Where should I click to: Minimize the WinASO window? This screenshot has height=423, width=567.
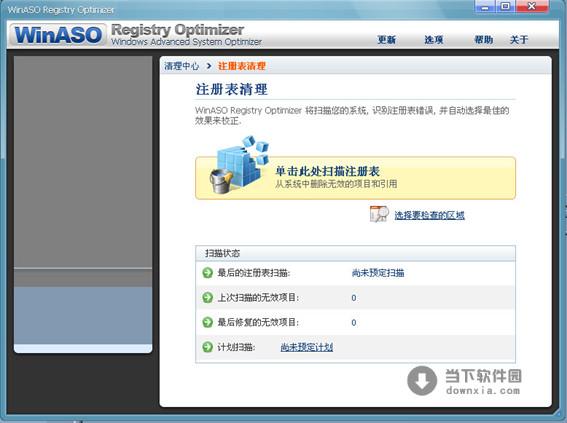(x=486, y=7)
